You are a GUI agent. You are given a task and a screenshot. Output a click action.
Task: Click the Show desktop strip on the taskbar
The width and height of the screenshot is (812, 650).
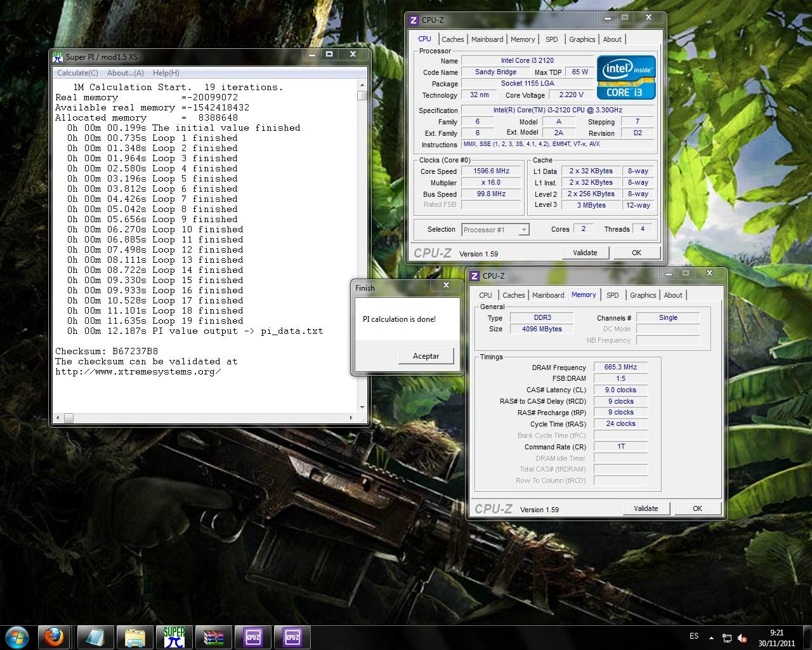[807, 637]
